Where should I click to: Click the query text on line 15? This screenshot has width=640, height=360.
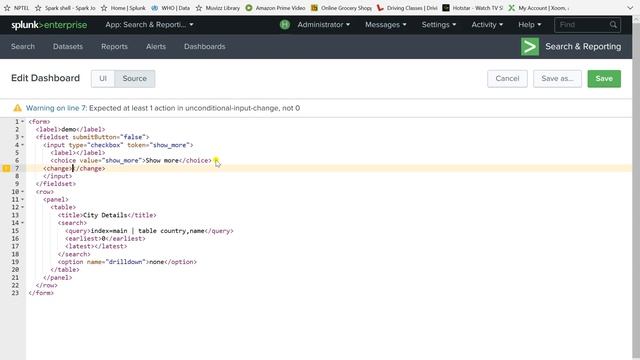tap(147, 231)
